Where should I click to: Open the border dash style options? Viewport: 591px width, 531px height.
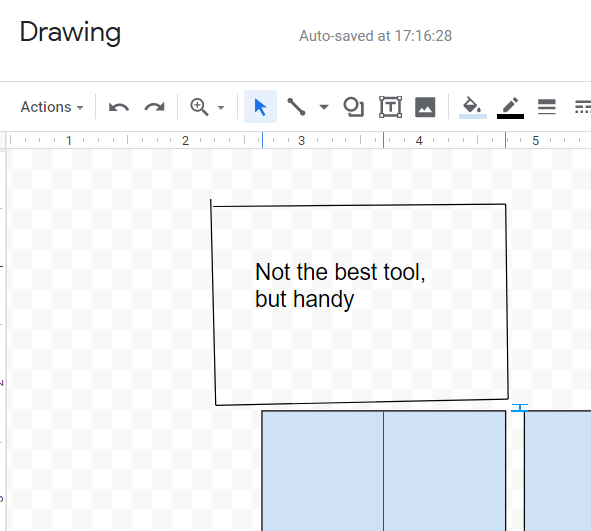point(582,107)
